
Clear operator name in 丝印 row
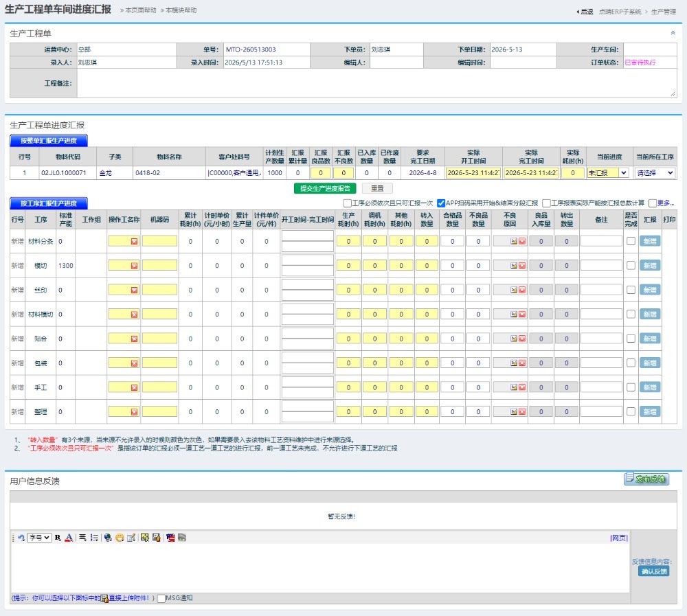(x=135, y=290)
